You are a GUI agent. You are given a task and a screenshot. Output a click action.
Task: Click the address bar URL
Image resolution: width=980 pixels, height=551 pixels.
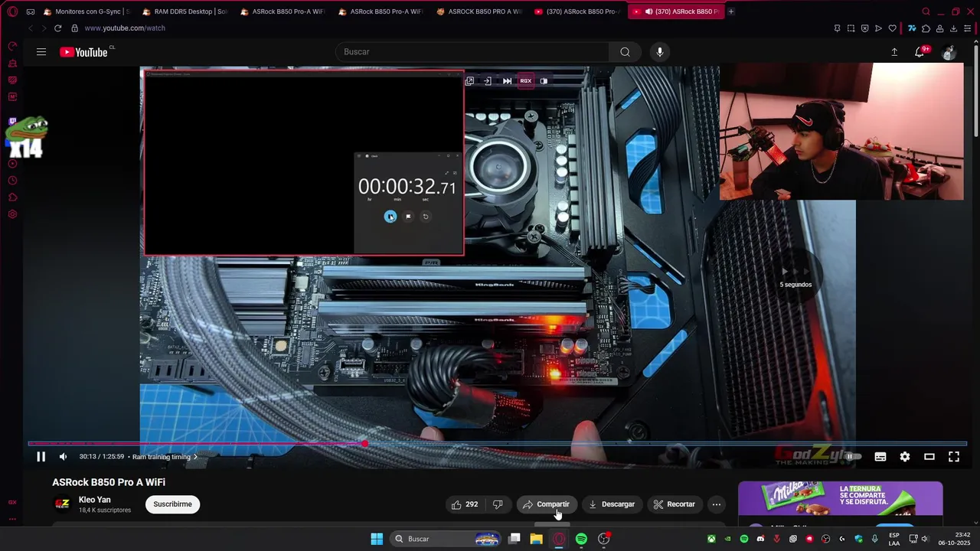(125, 28)
